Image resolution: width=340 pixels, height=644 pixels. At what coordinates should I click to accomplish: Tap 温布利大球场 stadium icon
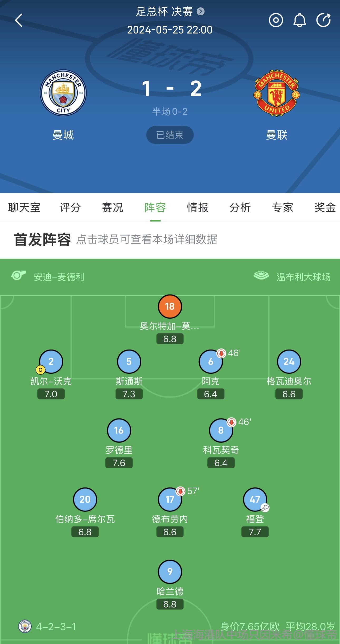(x=261, y=275)
